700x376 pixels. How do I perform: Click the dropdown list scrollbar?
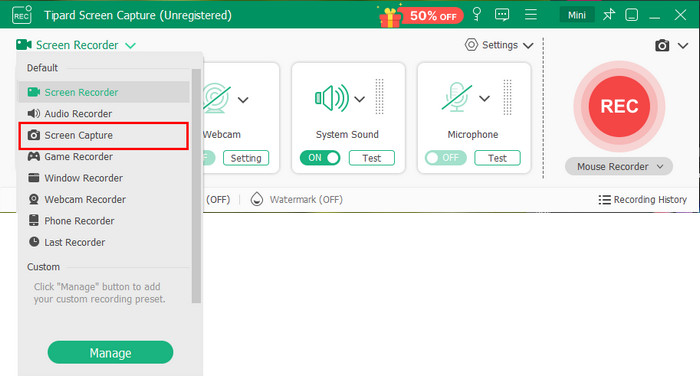tap(196, 186)
